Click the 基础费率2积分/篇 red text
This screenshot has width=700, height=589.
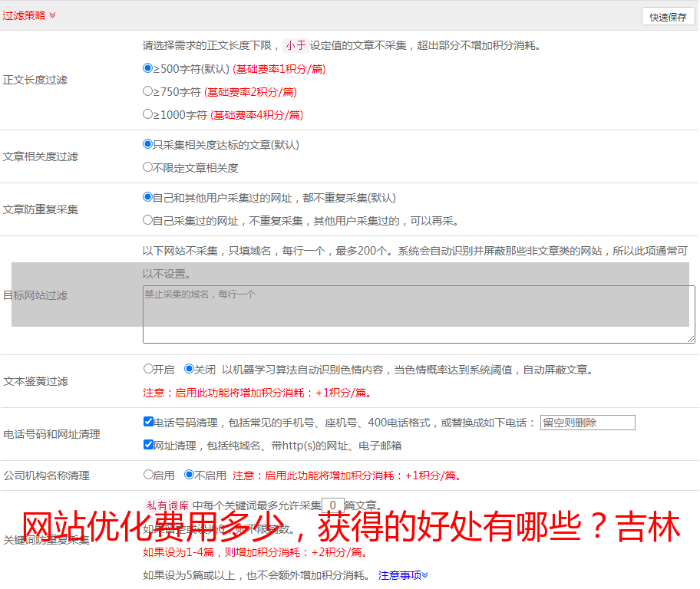(x=251, y=92)
